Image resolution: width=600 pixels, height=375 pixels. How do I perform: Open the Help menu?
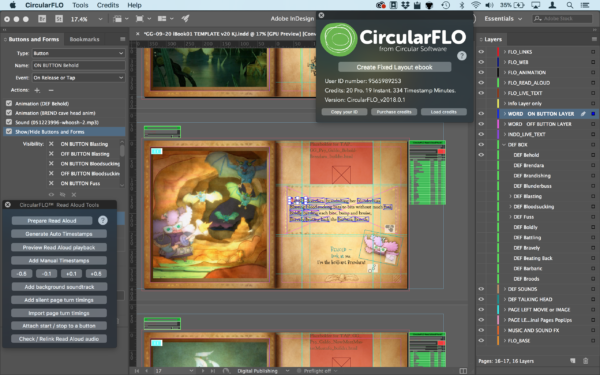(134, 5)
